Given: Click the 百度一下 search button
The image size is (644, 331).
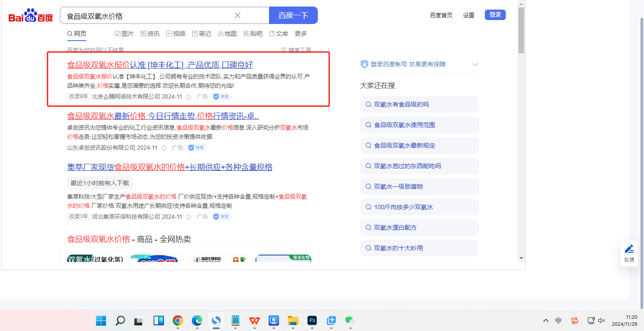Looking at the screenshot, I should 293,16.
